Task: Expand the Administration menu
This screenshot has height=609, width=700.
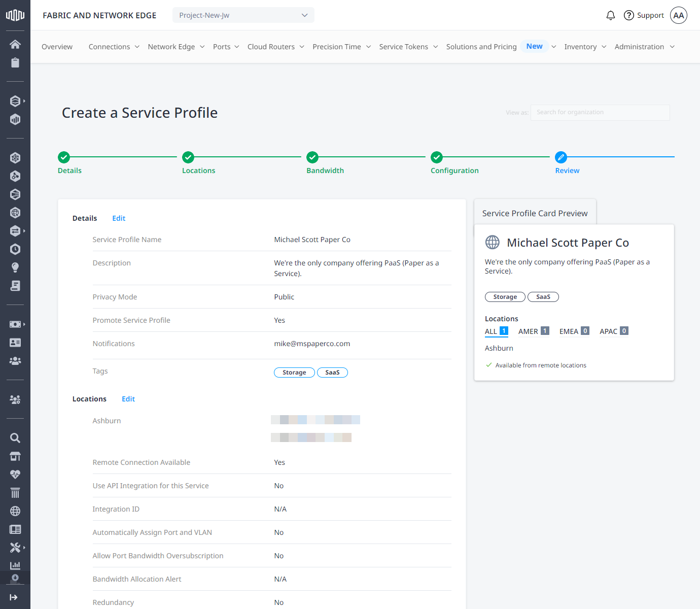Action: tap(645, 47)
